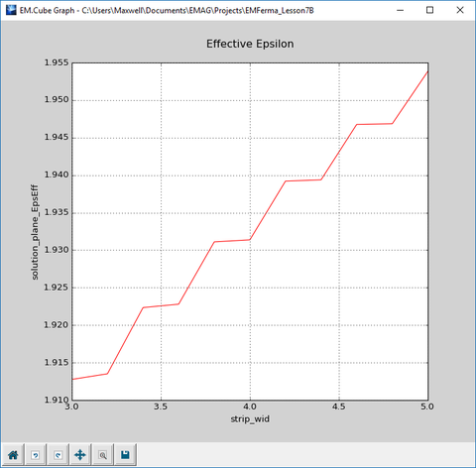The width and height of the screenshot is (476, 468).
Task: Go back to the previous view
Action: [x=36, y=455]
